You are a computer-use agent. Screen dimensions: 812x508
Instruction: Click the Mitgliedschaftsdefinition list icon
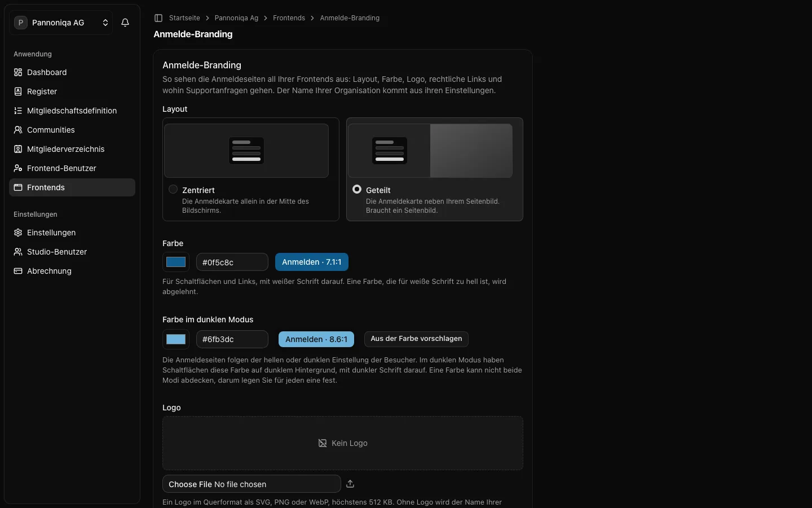(x=18, y=111)
